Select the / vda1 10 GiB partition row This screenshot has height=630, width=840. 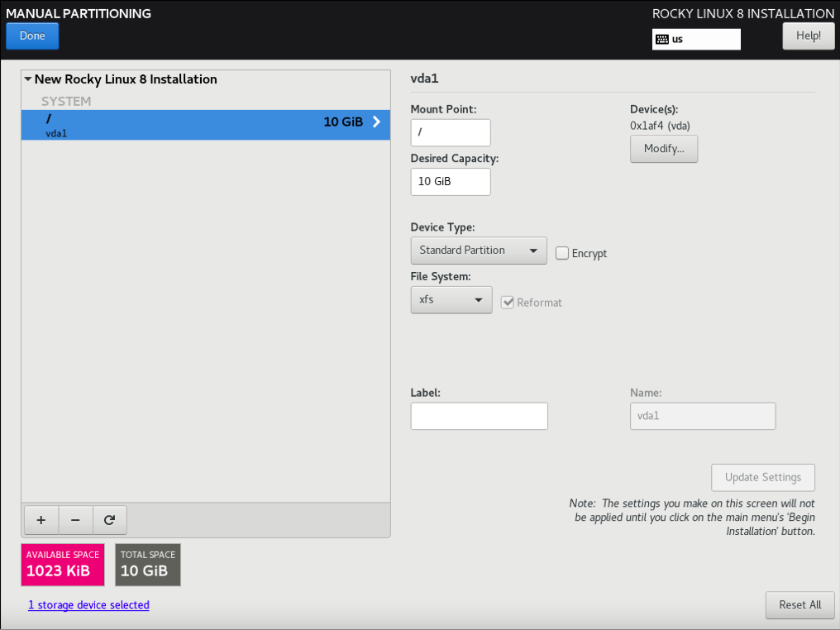tap(206, 125)
